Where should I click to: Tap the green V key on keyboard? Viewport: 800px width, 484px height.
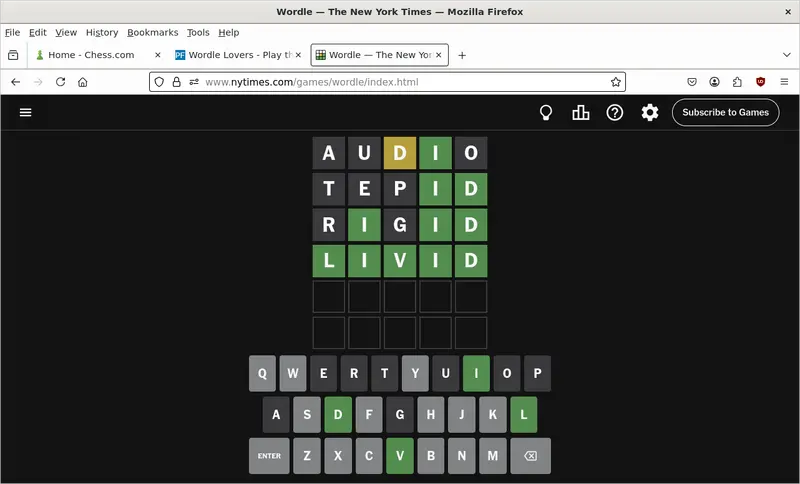tap(400, 456)
